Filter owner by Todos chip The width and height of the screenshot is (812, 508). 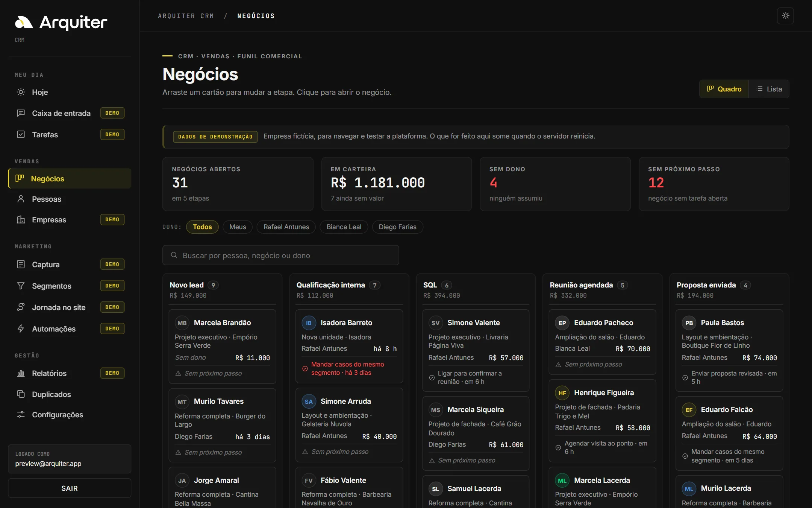(202, 227)
